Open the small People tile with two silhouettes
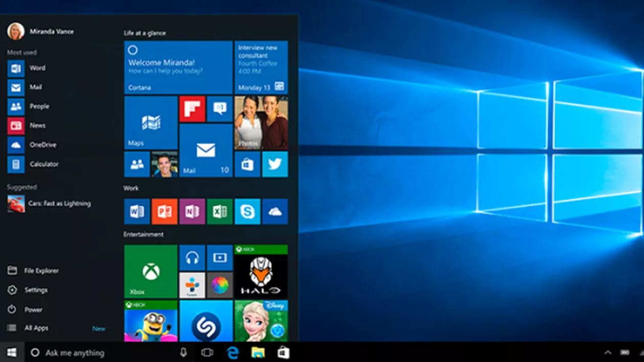The width and height of the screenshot is (644, 362). pyautogui.click(x=137, y=164)
